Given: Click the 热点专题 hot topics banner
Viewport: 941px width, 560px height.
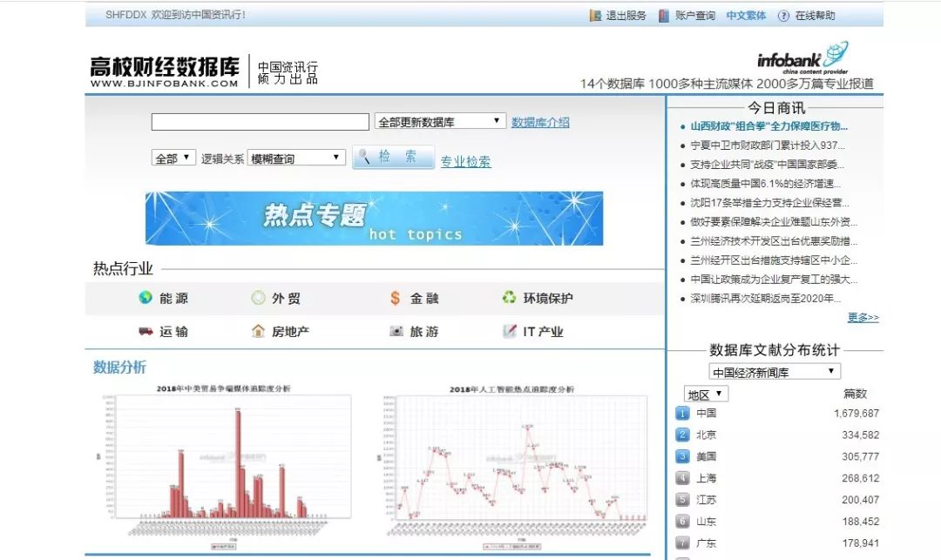Looking at the screenshot, I should point(374,219).
